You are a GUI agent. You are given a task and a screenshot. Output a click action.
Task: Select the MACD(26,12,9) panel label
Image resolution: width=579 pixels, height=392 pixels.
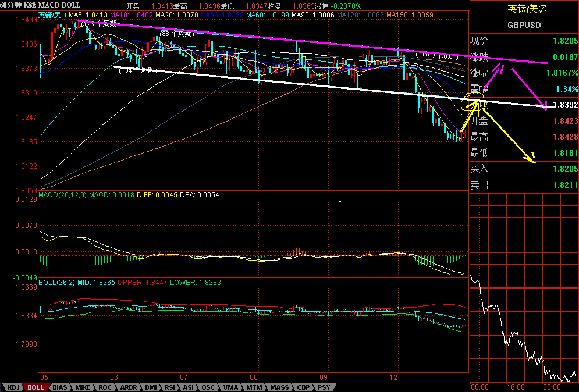62,194
